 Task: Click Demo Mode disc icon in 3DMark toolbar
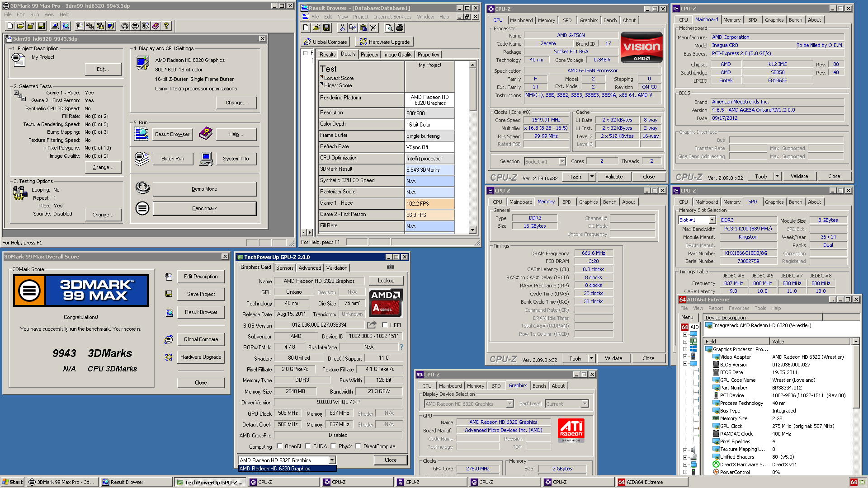point(125,26)
